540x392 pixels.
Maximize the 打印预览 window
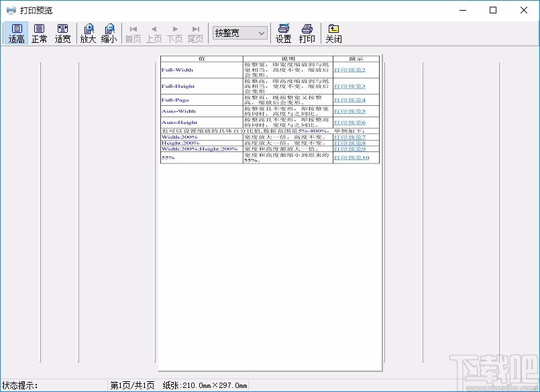493,10
